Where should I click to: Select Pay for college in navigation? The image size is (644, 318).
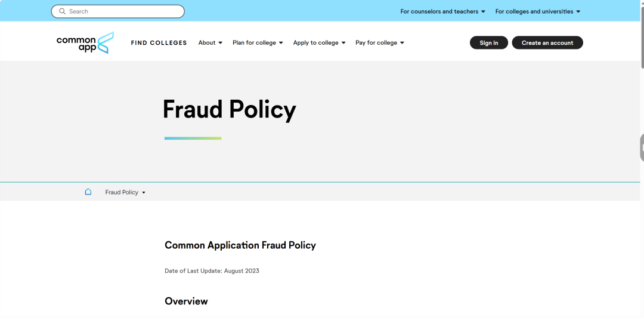pos(376,43)
